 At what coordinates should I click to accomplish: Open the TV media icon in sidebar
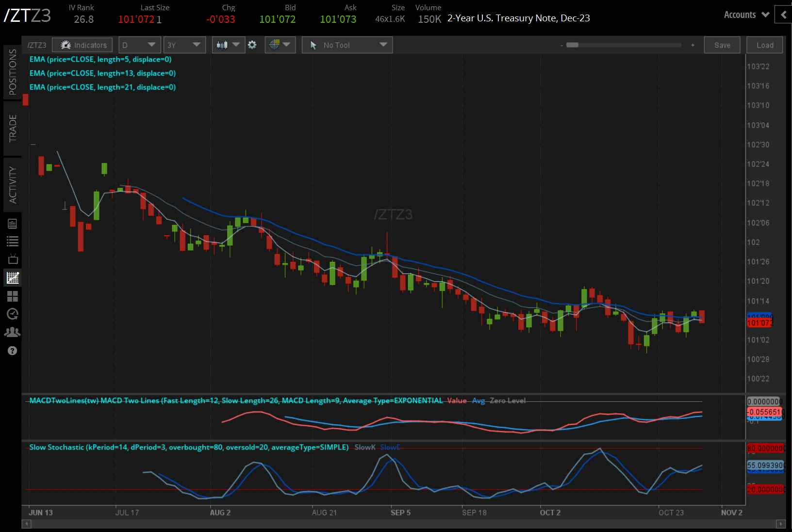(x=13, y=259)
